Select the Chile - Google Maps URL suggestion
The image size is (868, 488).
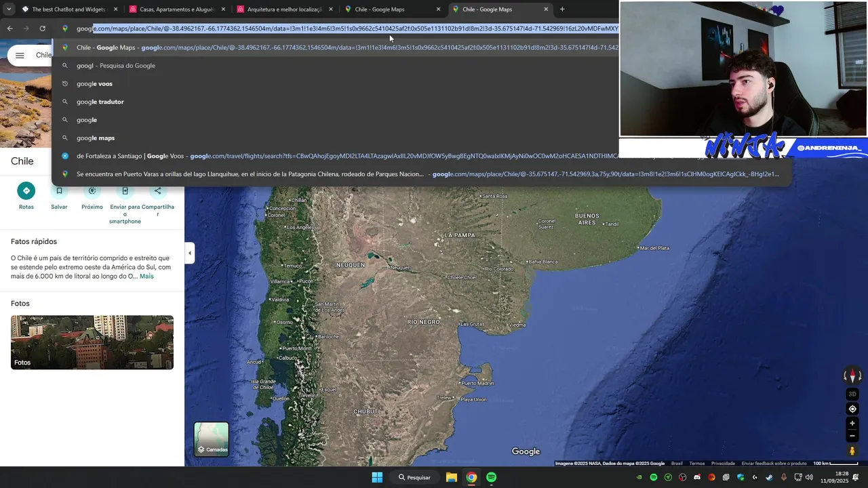coord(335,47)
